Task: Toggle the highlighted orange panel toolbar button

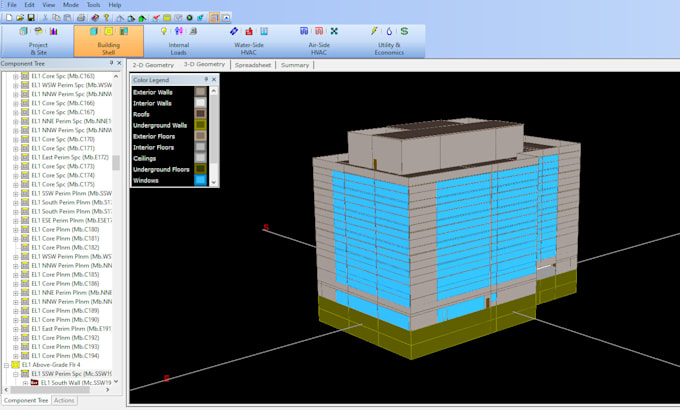Action: click(214, 18)
